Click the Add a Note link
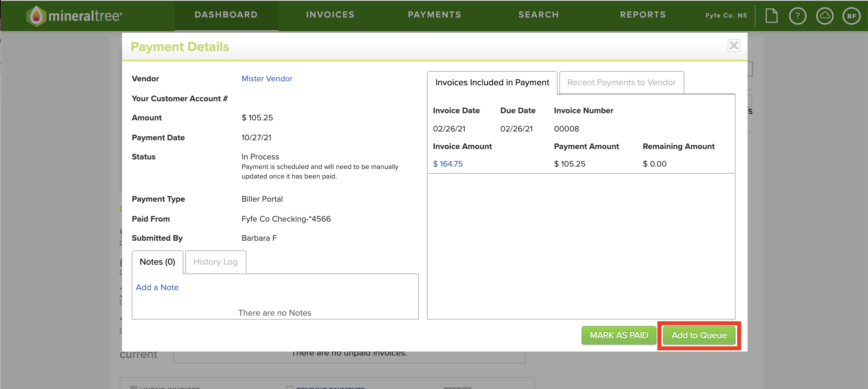The width and height of the screenshot is (868, 389). (x=157, y=287)
